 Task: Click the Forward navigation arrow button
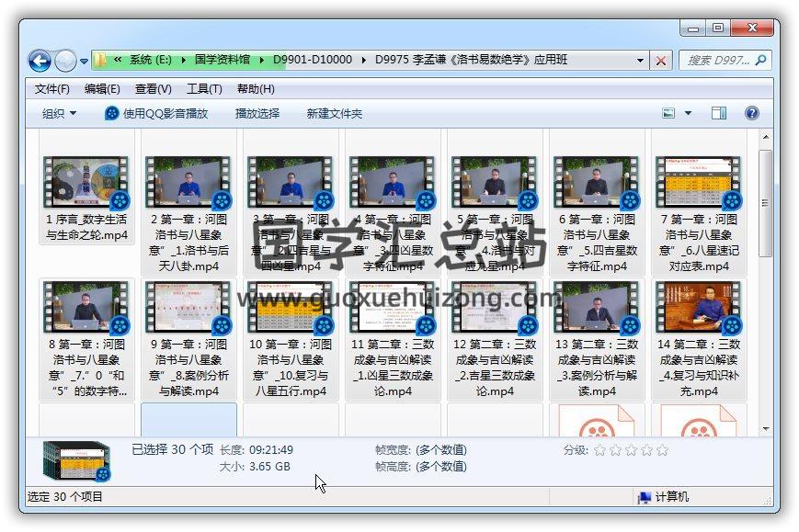[x=65, y=61]
